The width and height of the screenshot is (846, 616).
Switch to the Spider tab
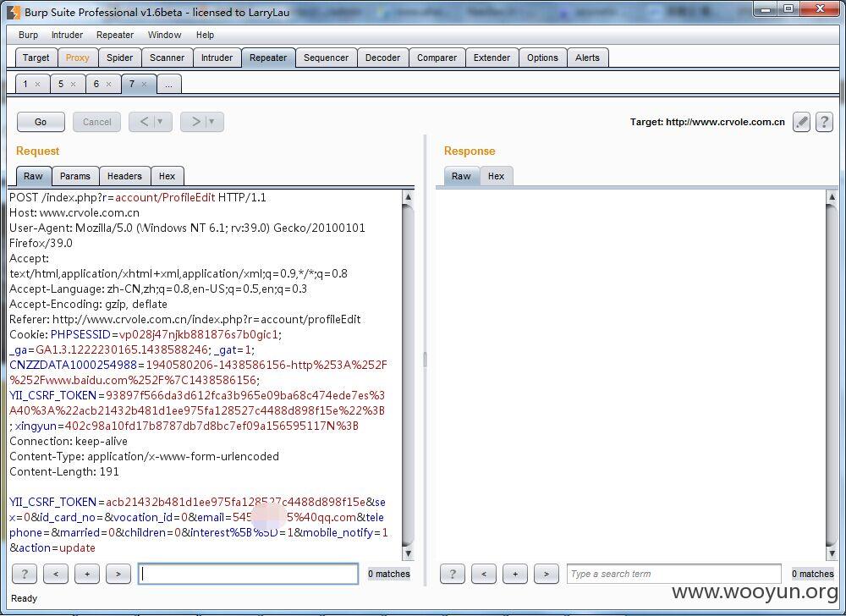coord(120,58)
